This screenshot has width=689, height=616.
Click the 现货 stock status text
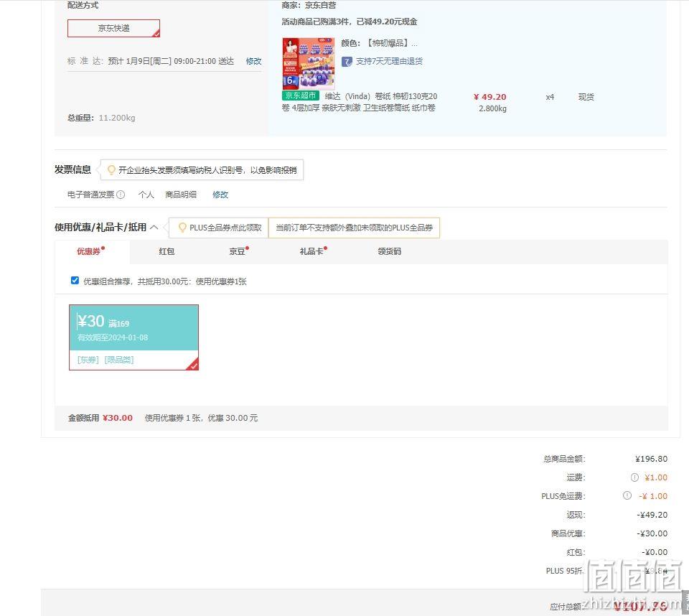point(586,97)
